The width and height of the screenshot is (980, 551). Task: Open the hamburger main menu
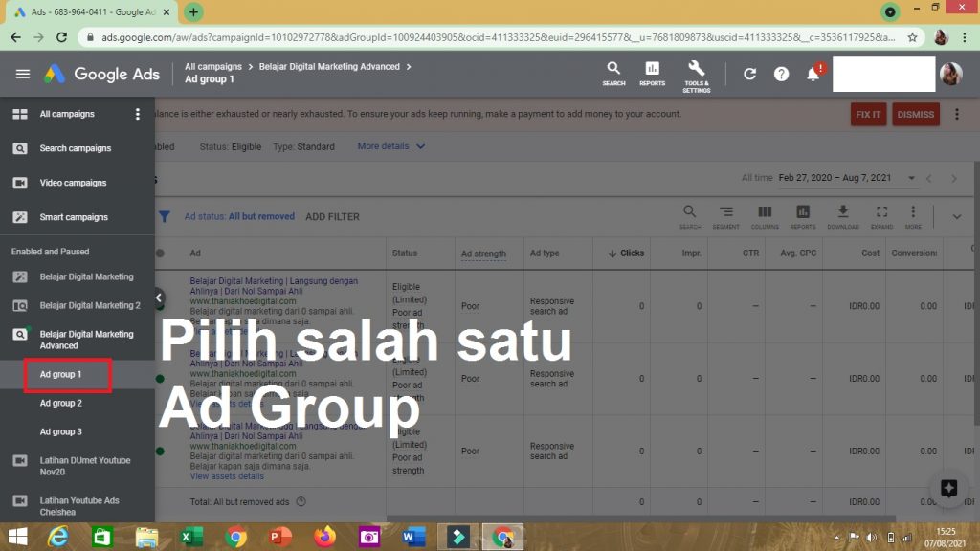pos(23,74)
